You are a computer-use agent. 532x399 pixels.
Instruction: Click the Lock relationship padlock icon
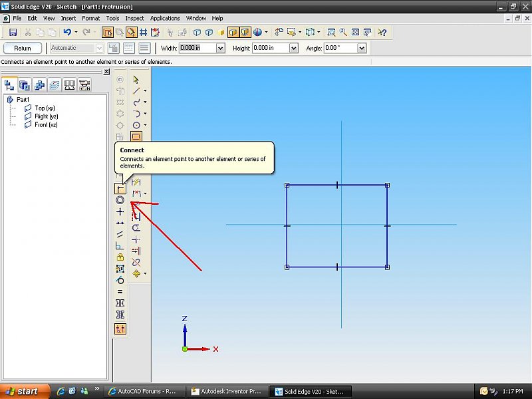120,257
